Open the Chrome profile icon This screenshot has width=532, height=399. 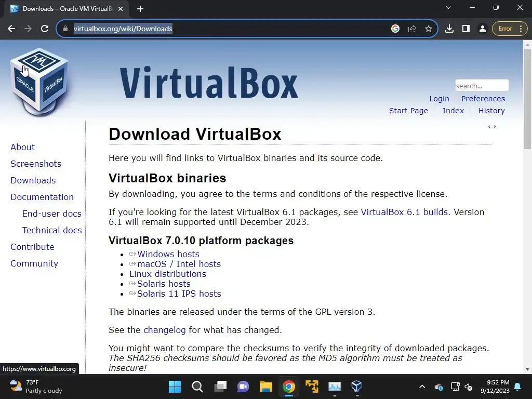pos(483,29)
